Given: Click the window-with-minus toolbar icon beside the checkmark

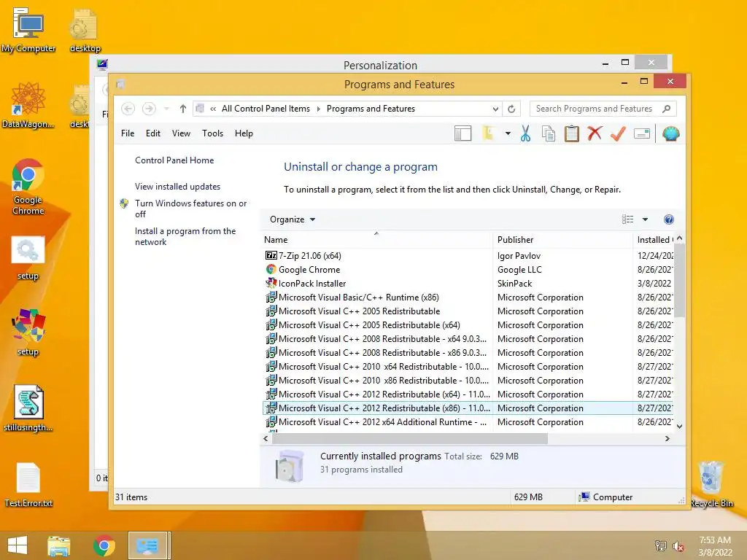Looking at the screenshot, I should coord(642,134).
